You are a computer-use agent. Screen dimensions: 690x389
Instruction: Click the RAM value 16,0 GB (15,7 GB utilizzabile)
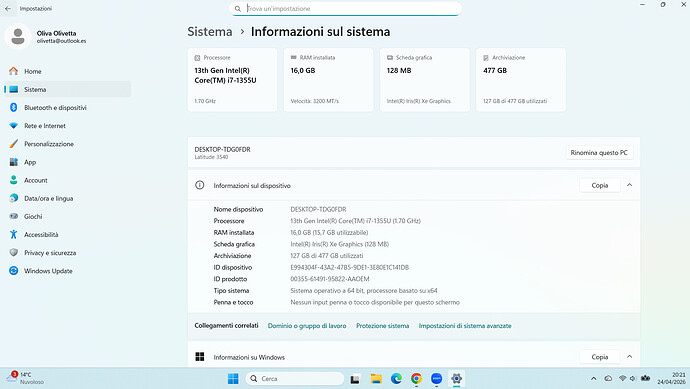[329, 232]
